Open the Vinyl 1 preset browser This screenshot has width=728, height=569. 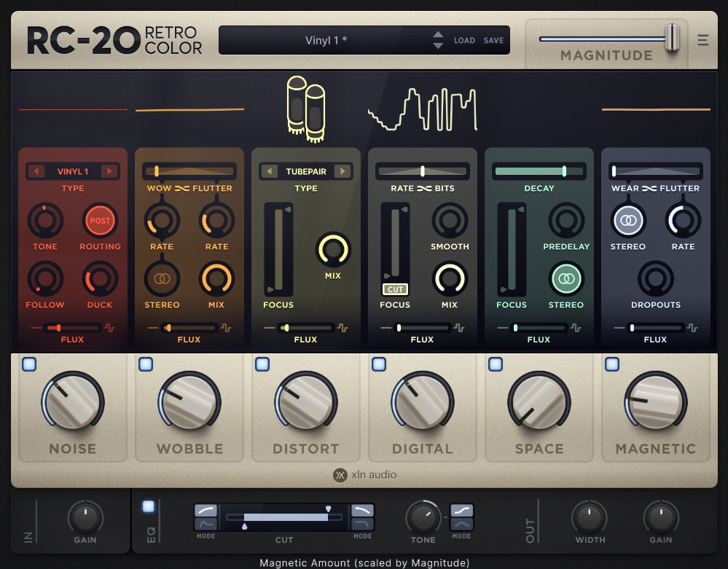click(x=326, y=40)
